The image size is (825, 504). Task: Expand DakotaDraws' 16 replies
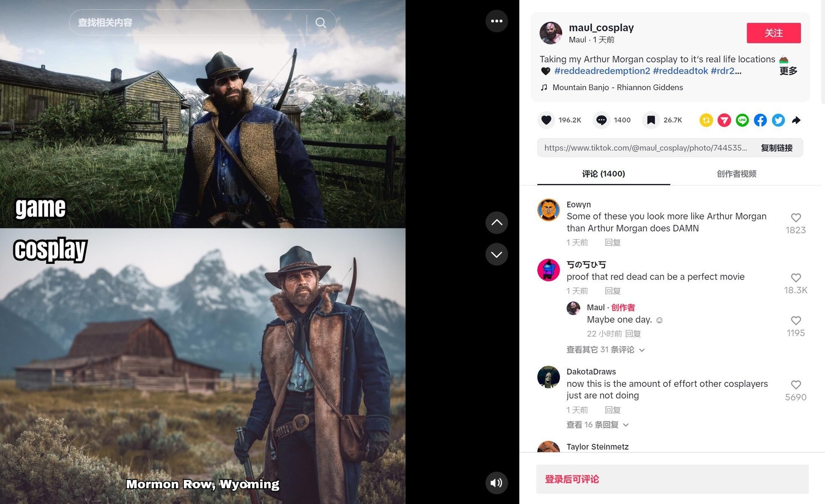pos(597,425)
